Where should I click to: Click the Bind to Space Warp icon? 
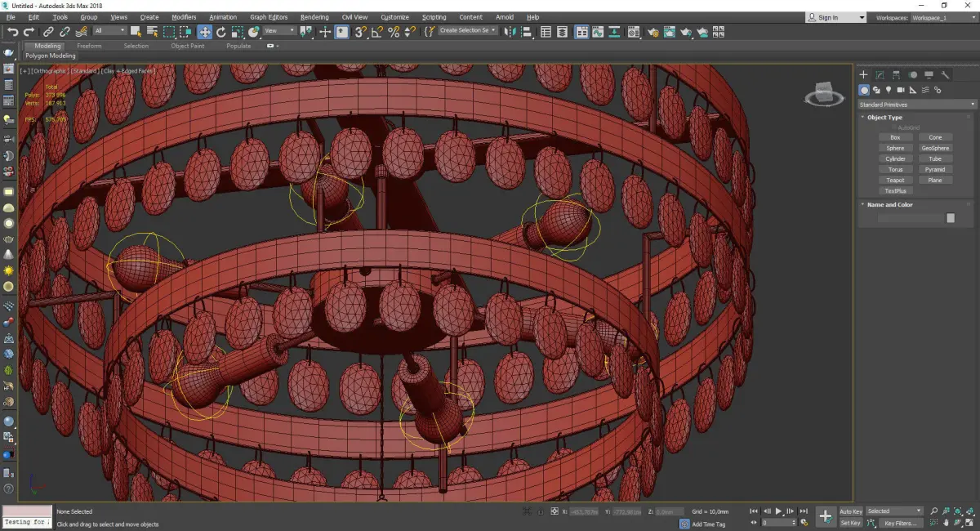[x=81, y=32]
